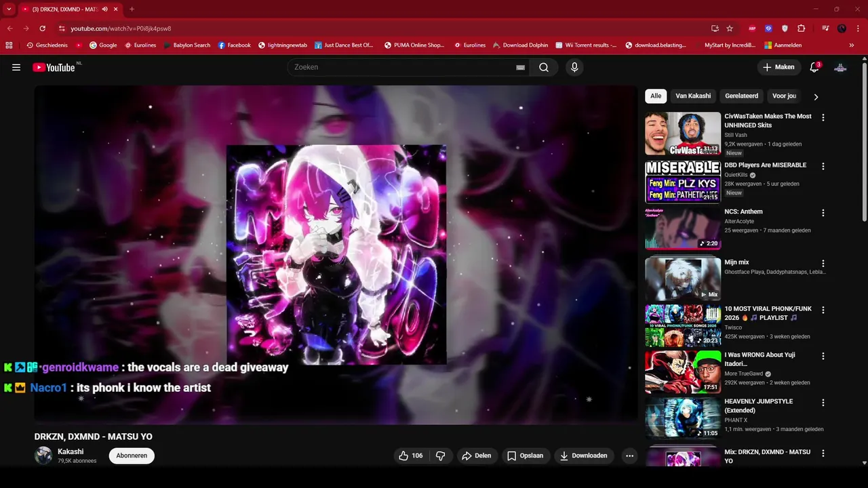This screenshot has width=868, height=488.
Task: Open the Chrome three-dot menu
Action: tap(858, 28)
